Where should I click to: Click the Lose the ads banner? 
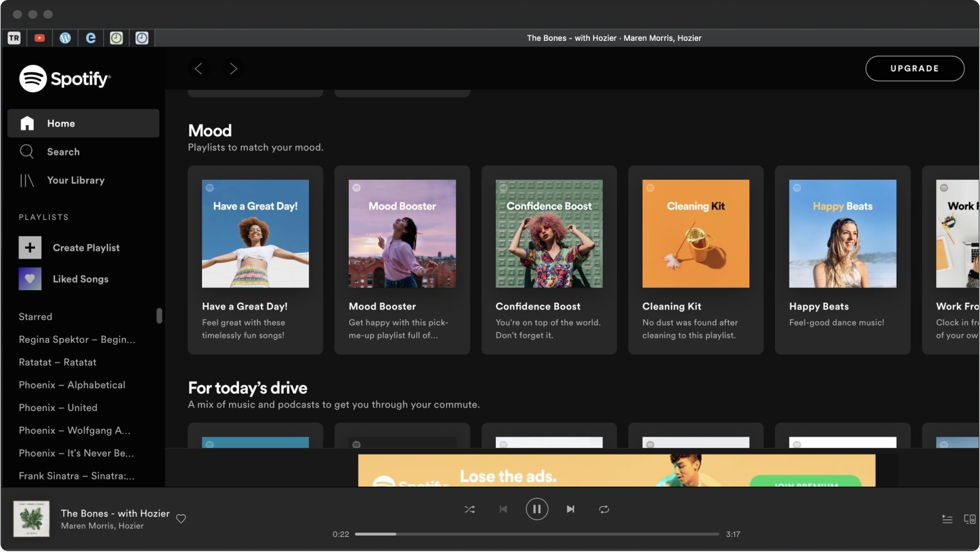pyautogui.click(x=617, y=470)
